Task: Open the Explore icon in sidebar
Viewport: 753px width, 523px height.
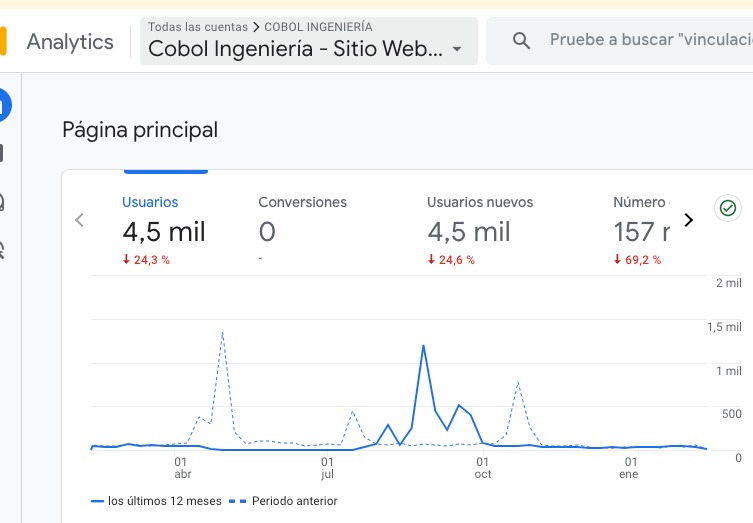Action: 3,202
